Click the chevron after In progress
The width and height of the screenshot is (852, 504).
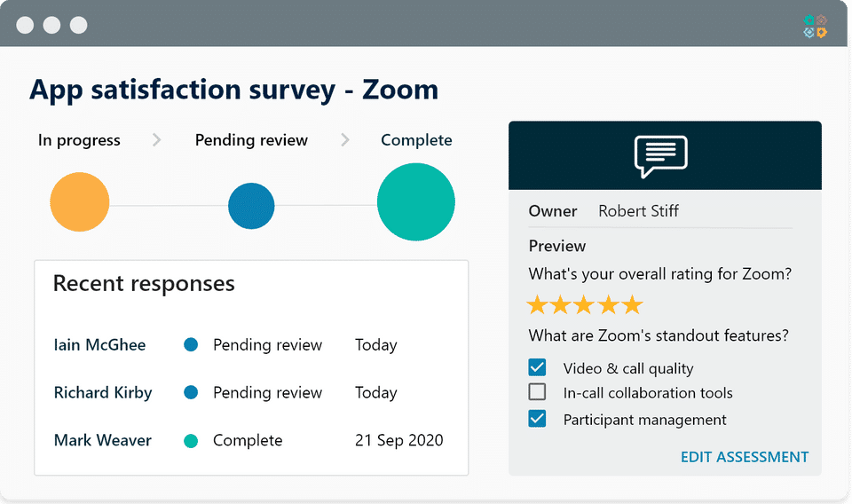pos(157,140)
